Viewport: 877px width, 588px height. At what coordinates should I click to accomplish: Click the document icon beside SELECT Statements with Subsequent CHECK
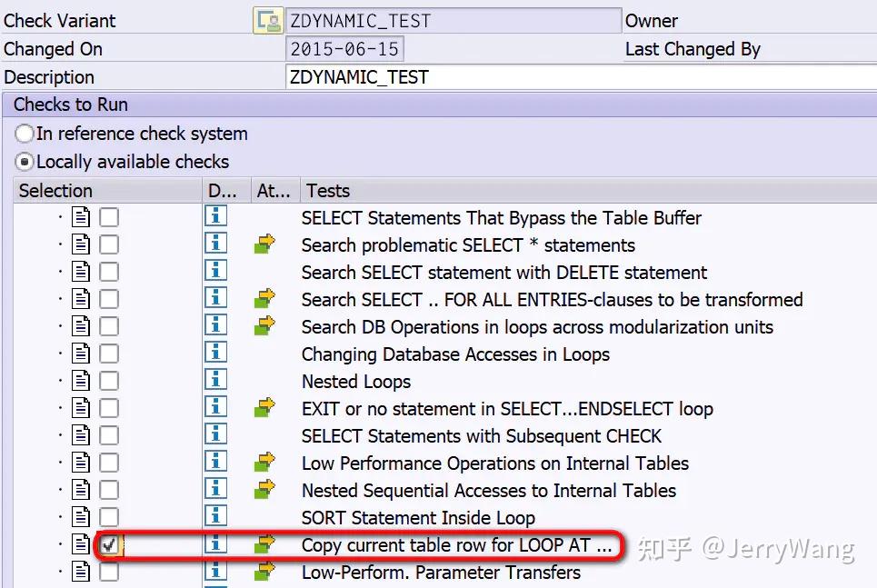point(80,435)
